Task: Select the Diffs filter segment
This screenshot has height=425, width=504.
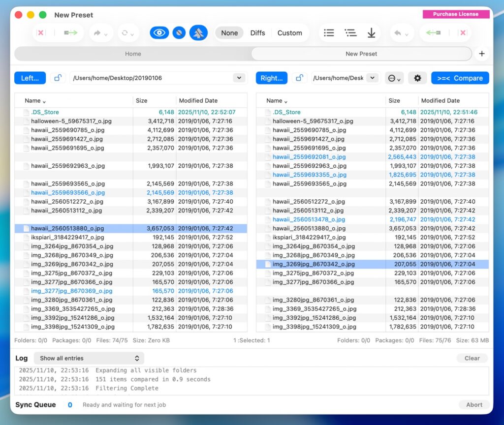Action: 257,33
